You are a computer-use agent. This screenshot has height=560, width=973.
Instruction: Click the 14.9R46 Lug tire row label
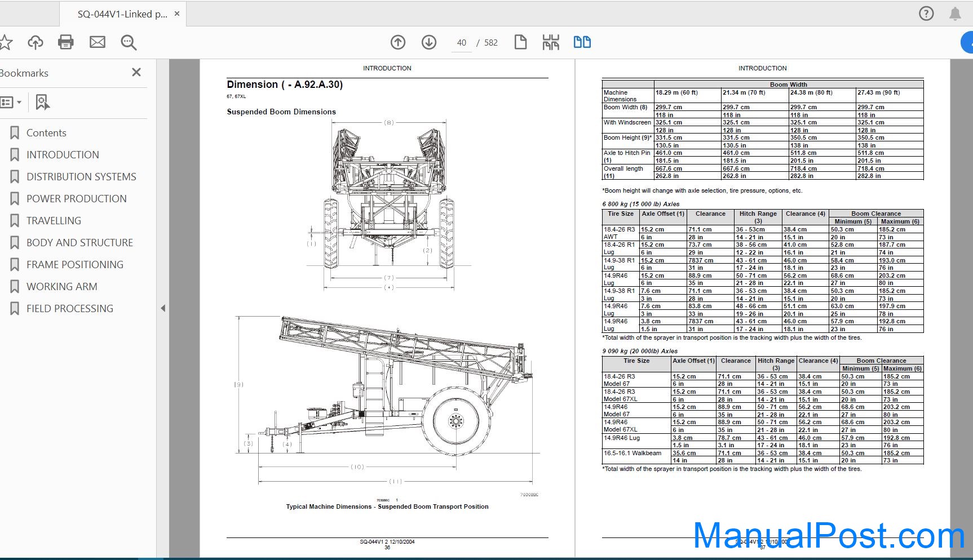[622, 438]
